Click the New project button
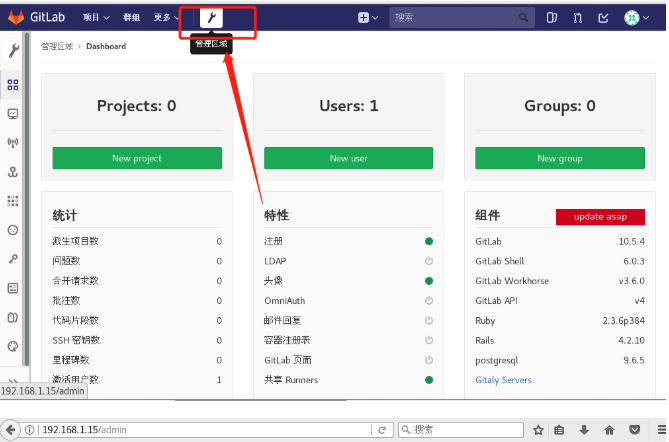Image resolution: width=669 pixels, height=442 pixels. (x=137, y=158)
